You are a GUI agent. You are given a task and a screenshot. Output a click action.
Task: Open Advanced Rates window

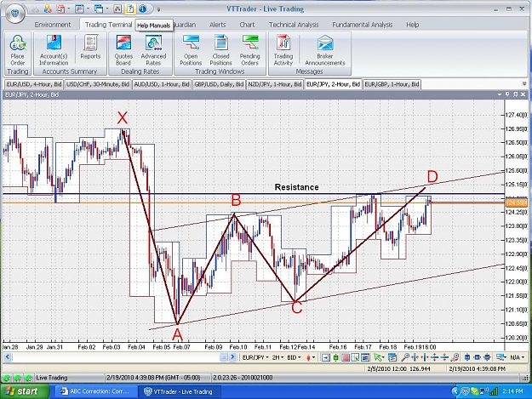coord(153,50)
